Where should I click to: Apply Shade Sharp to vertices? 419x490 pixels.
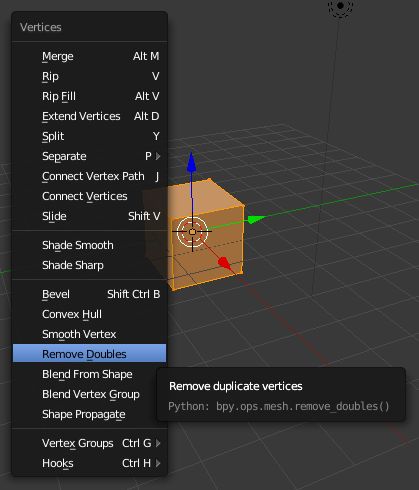pyautogui.click(x=89, y=265)
